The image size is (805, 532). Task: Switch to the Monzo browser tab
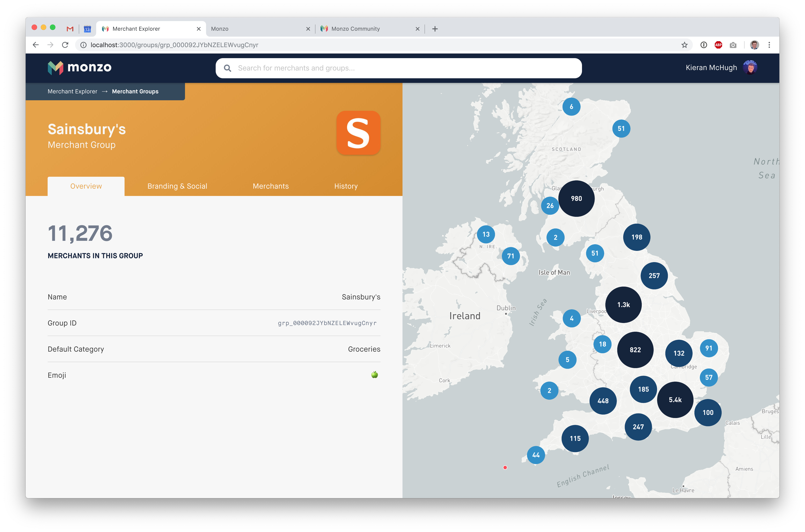[x=260, y=29]
